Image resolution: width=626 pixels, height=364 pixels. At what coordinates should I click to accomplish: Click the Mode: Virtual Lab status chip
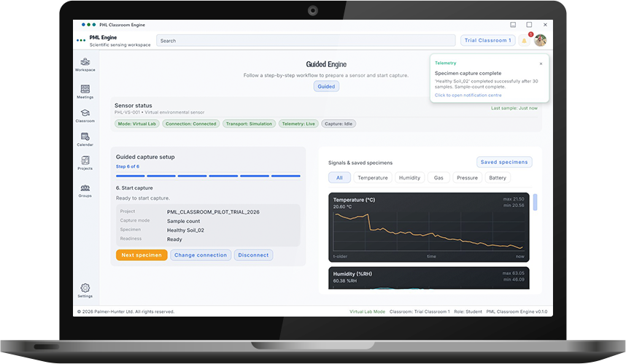coord(137,124)
